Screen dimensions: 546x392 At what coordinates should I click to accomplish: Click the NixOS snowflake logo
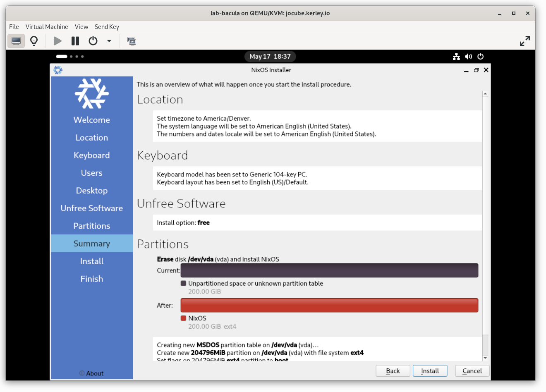click(92, 93)
